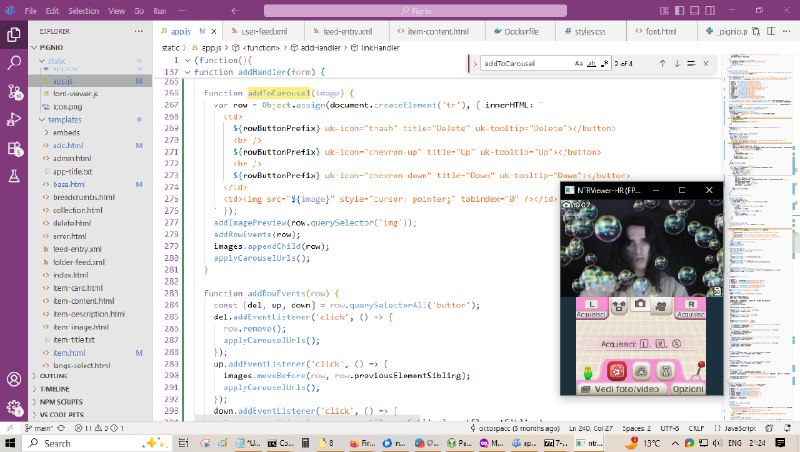Toggle Match Case in find widget
Viewport: 800px width, 452px height.
tap(579, 64)
